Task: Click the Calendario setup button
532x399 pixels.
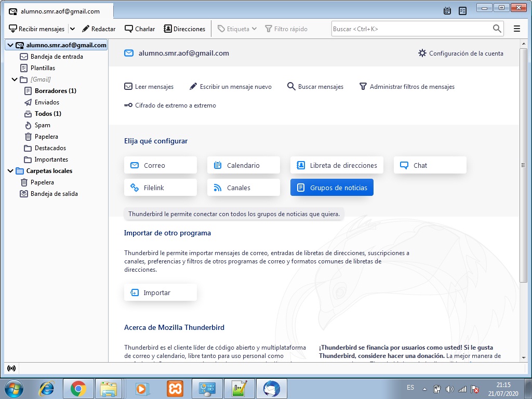Action: 244,165
